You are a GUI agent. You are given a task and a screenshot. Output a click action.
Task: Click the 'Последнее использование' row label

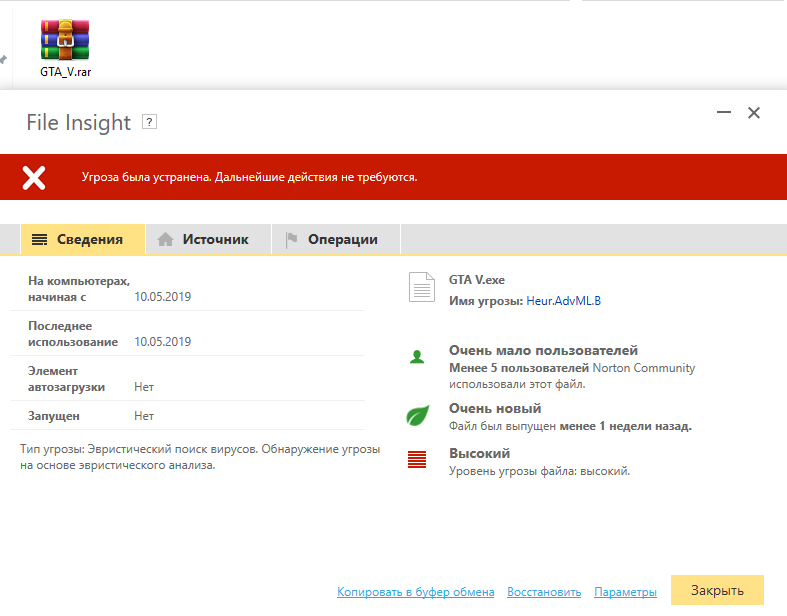coord(73,334)
